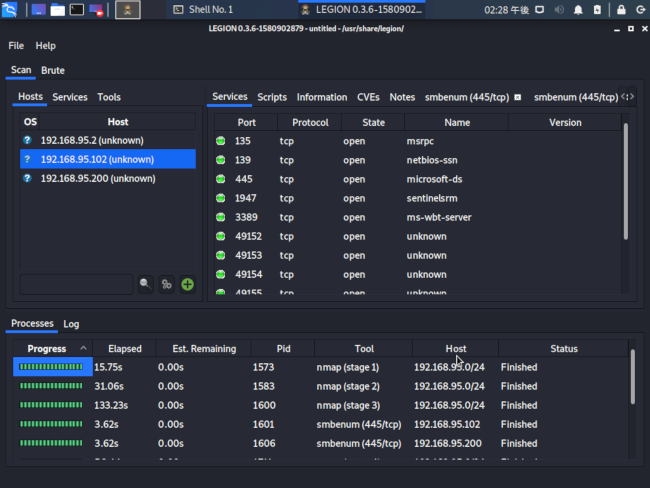Screen dimensions: 650x488
Task: Open the Log tab
Action: [x=71, y=324]
